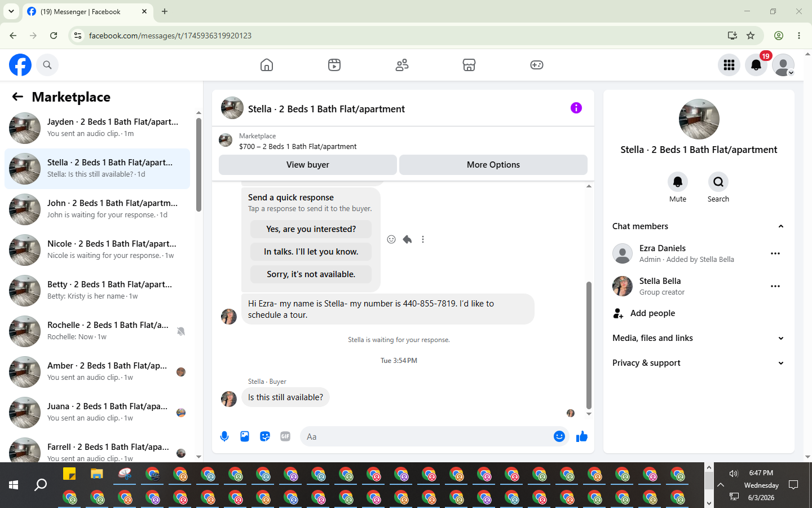
Task: Open the emoji picker in message box
Action: [x=559, y=436]
